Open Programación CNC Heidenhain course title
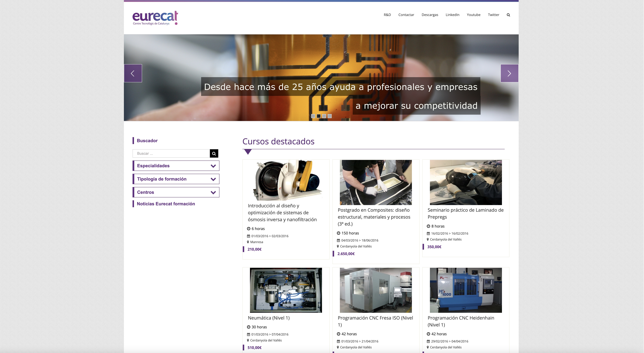 (x=461, y=321)
